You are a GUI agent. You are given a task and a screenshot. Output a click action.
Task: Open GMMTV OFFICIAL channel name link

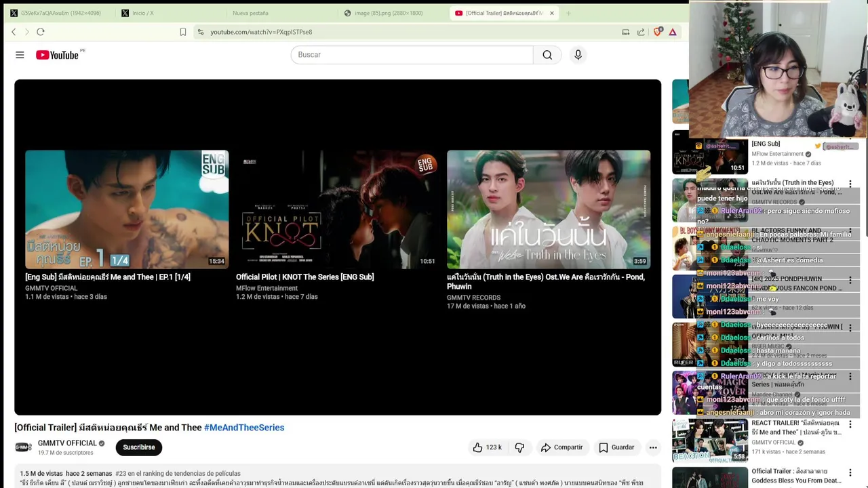pos(67,443)
